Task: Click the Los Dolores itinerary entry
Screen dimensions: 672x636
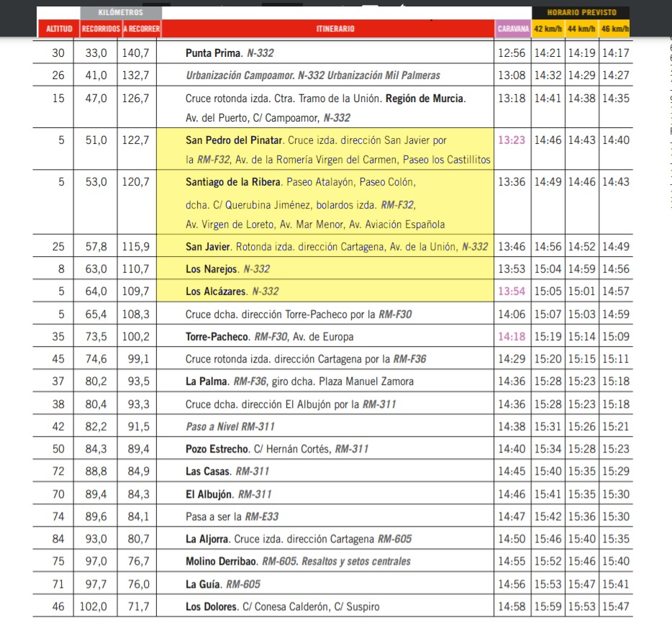Action: (x=283, y=607)
